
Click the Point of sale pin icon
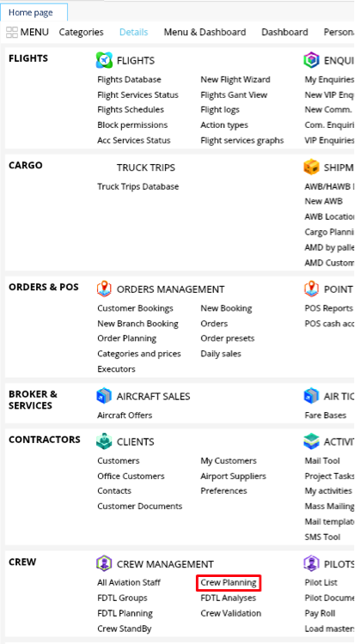(x=311, y=289)
